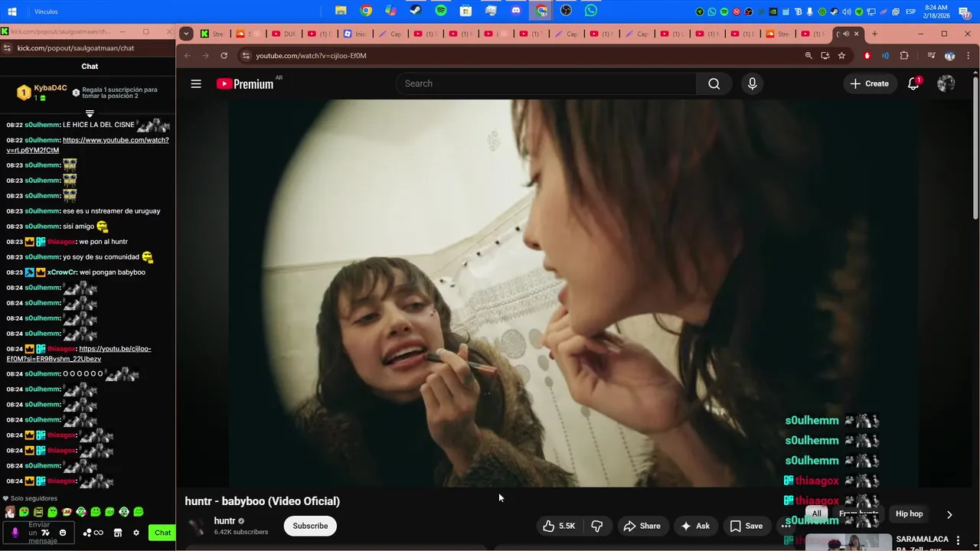Viewport: 980px width, 551px height.
Task: Like the babyboo video
Action: (x=559, y=526)
